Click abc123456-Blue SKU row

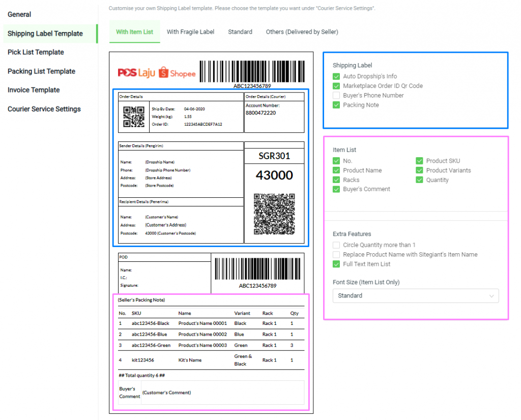pyautogui.click(x=149, y=335)
